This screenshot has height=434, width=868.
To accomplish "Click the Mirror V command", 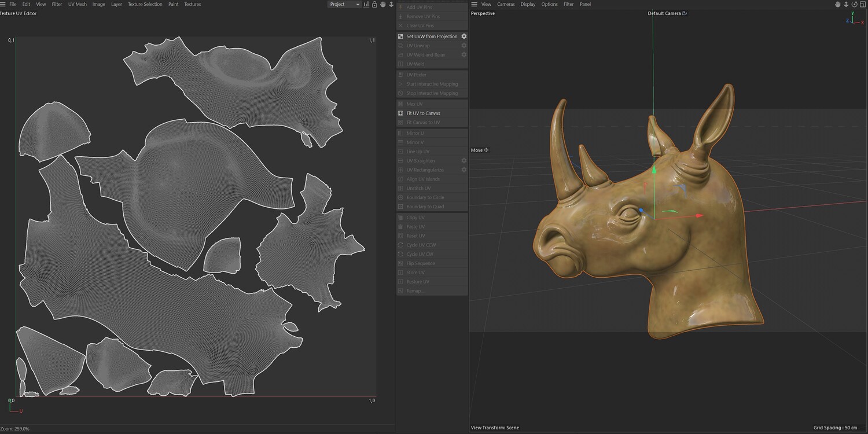I will point(432,142).
